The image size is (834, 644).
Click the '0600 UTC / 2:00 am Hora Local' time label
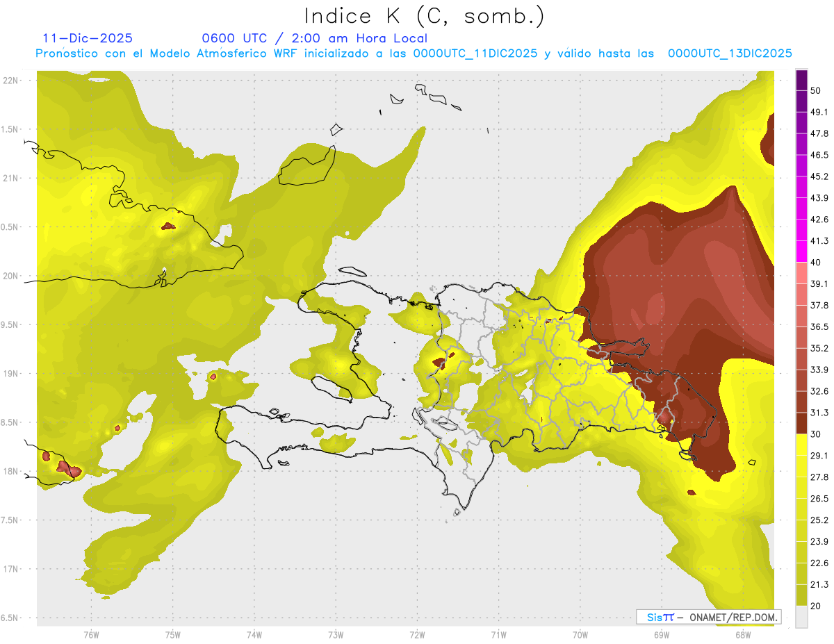pos(314,38)
